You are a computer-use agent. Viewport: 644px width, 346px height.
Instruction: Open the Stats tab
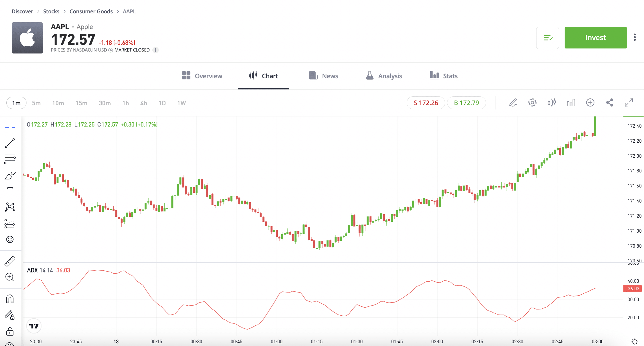pyautogui.click(x=444, y=76)
